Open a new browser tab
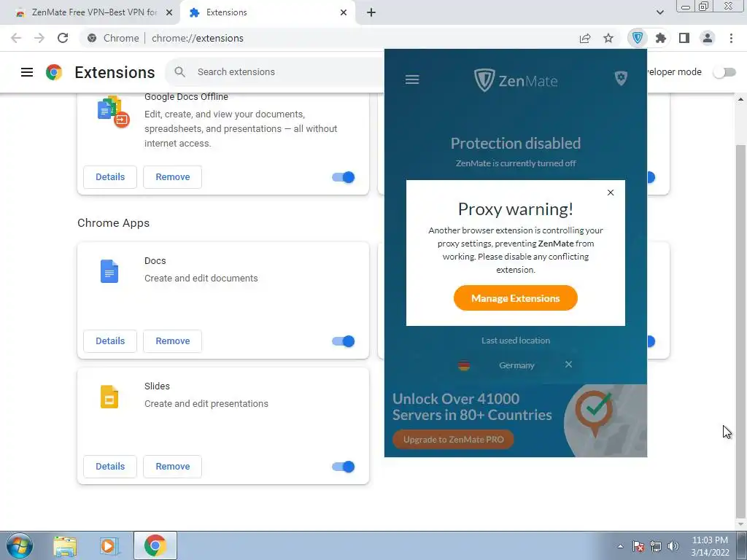Screen dimensions: 747x560 [371, 12]
